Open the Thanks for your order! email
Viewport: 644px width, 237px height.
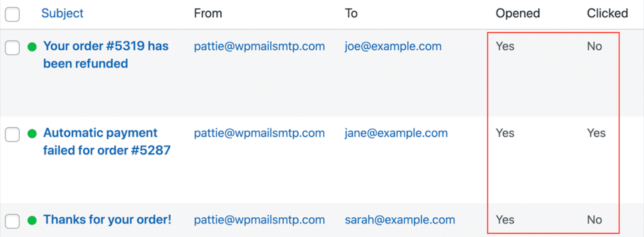tap(107, 220)
